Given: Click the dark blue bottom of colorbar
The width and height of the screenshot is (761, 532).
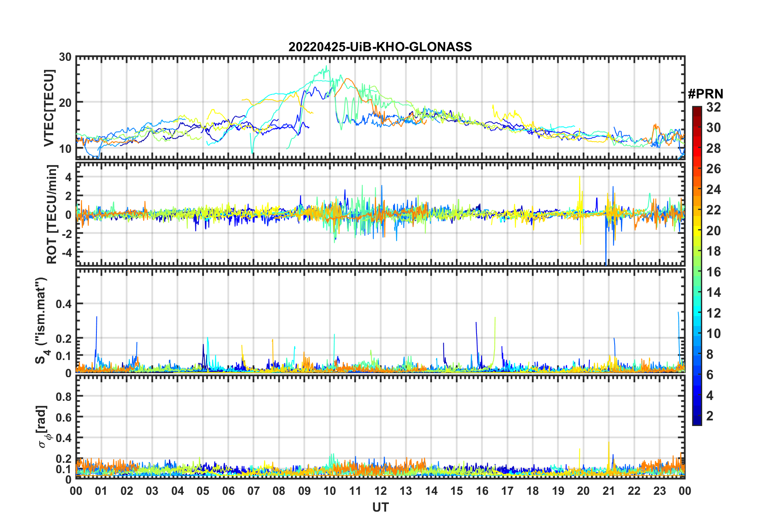Looking at the screenshot, I should click(x=697, y=422).
